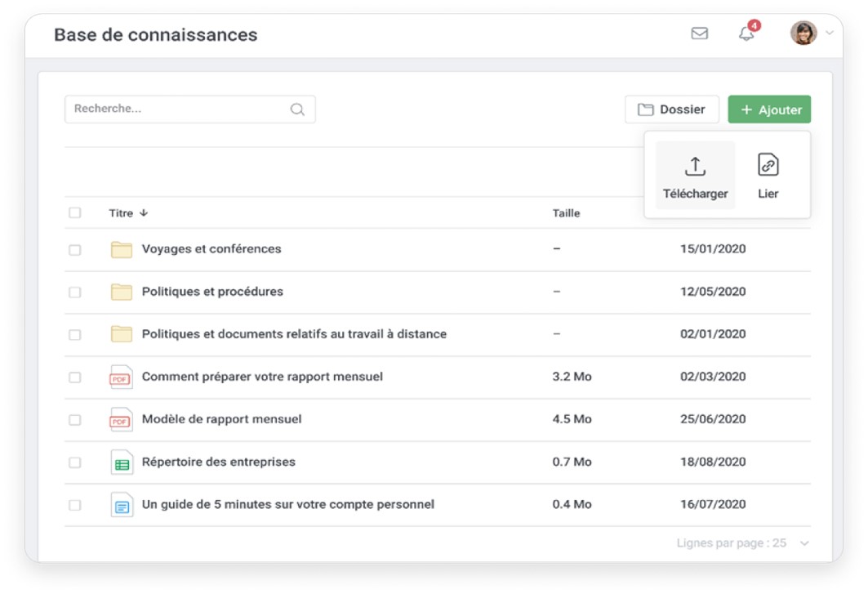This screenshot has width=868, height=594.
Task: Click the search magnifier icon
Action: coord(297,109)
